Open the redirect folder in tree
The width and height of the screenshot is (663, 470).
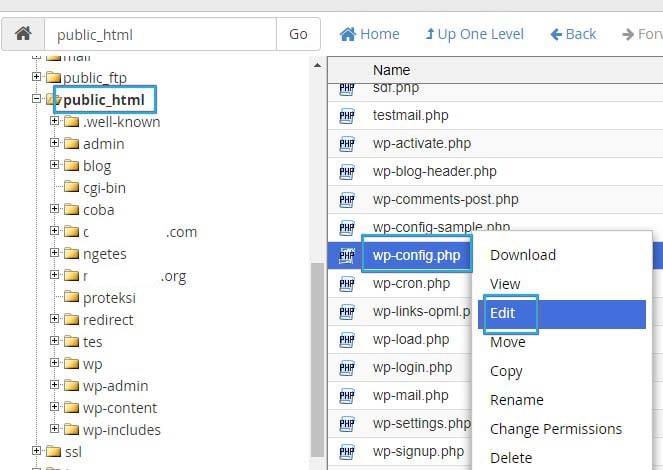pyautogui.click(x=108, y=320)
